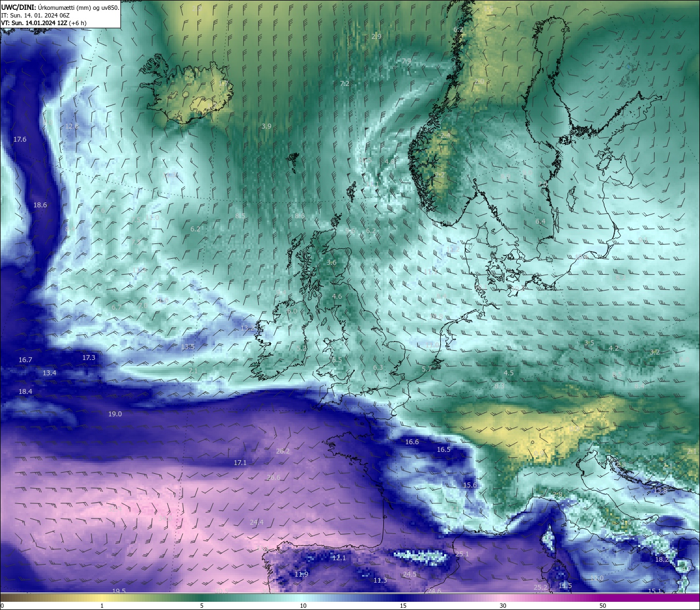Click the 11.9 value label
Screen dimensions: 700x610
301,574
